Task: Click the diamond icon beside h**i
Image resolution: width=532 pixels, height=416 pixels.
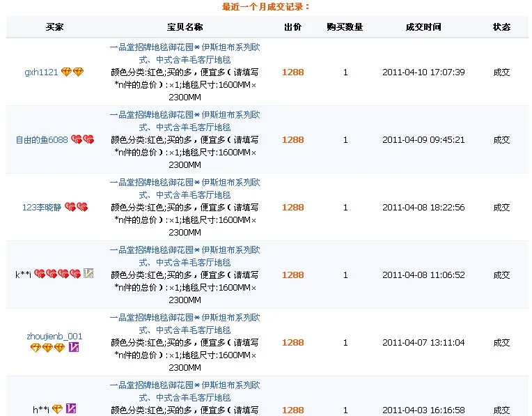Action: (57, 409)
